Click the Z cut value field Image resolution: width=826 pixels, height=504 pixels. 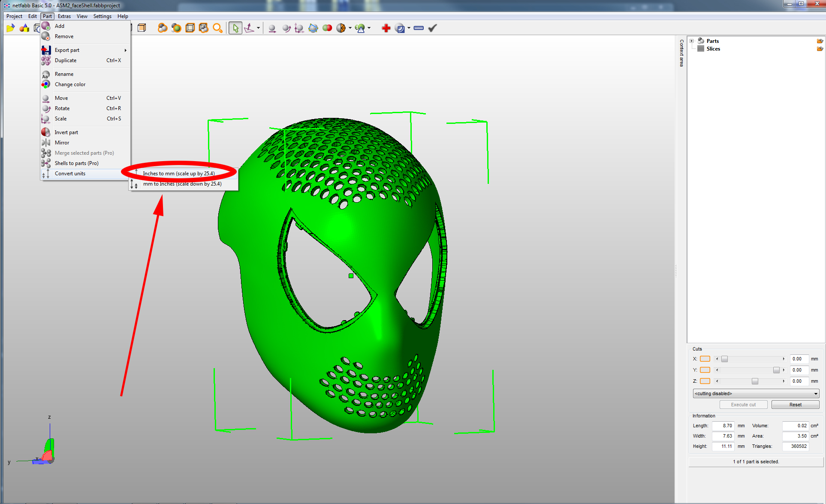(x=799, y=381)
